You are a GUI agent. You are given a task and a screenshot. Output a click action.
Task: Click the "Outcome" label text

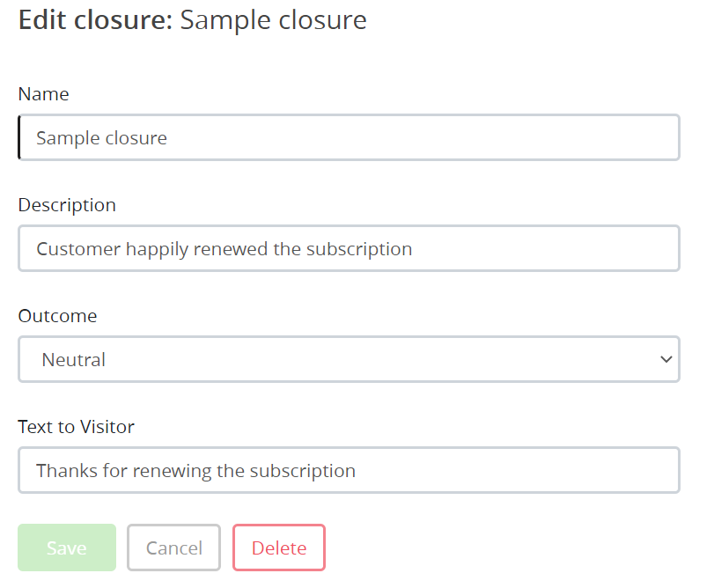pyautogui.click(x=57, y=316)
